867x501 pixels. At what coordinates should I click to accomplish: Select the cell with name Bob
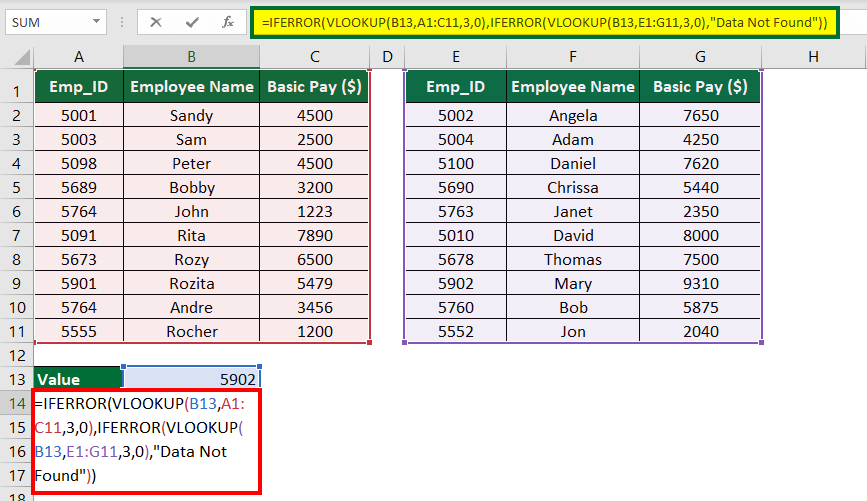[573, 307]
